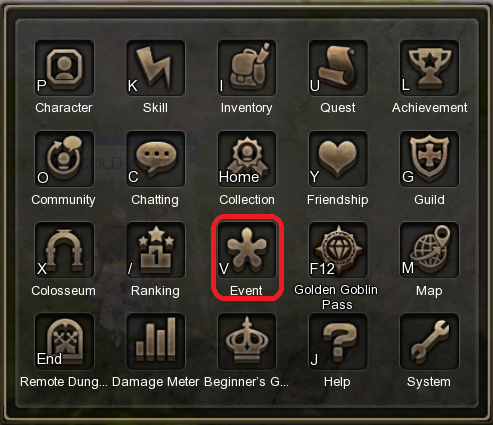493x425 pixels.
Task: Open the Ranking podium icon
Action: (156, 250)
